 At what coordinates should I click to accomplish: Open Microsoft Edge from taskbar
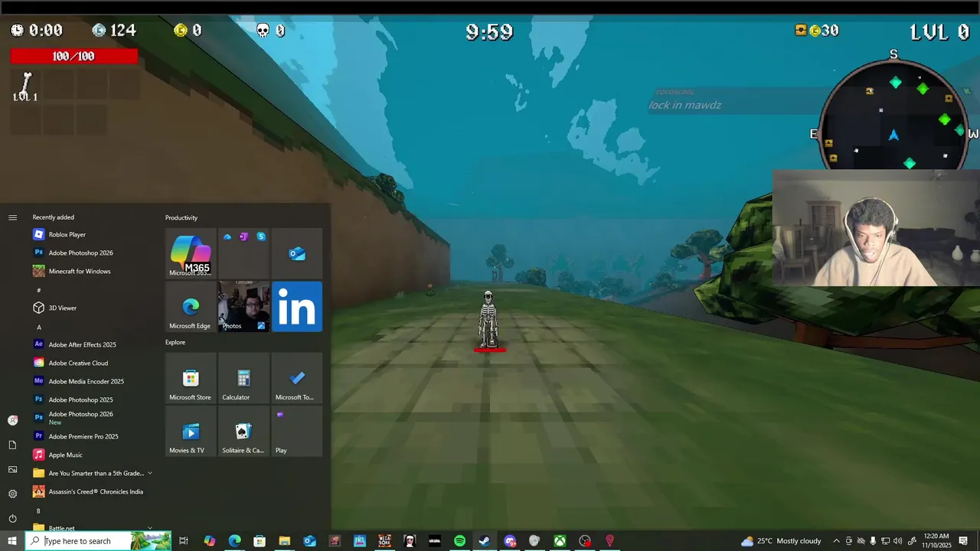(x=234, y=541)
